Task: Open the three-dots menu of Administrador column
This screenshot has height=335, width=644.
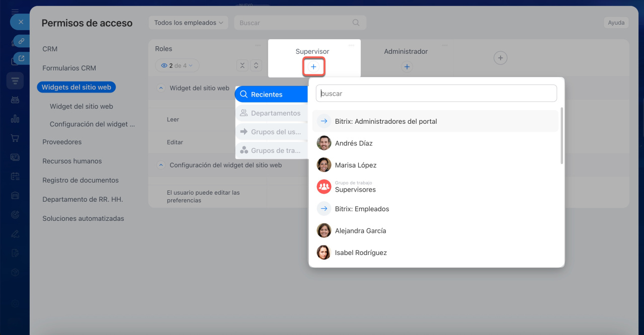Action: tap(444, 45)
